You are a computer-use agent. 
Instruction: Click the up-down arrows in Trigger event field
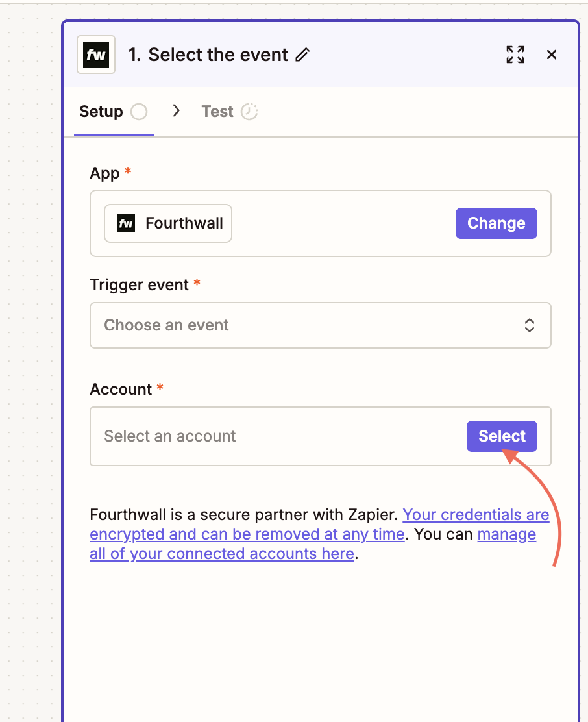click(x=530, y=325)
